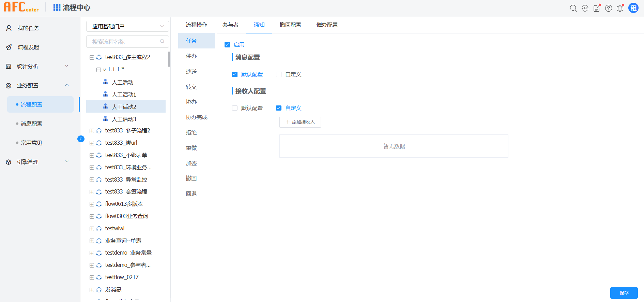Click the 添加接收人 button

pos(300,122)
